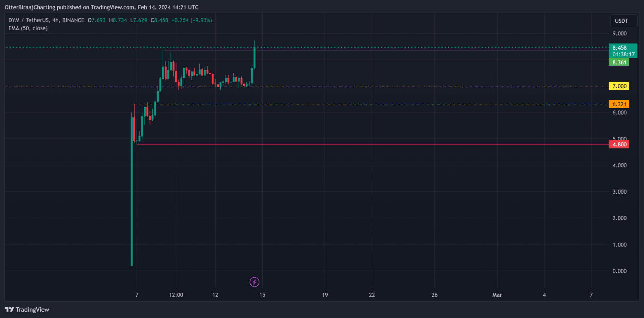The height and width of the screenshot is (318, 644).
Task: Click the "12:00" label on time axis
Action: 176,295
